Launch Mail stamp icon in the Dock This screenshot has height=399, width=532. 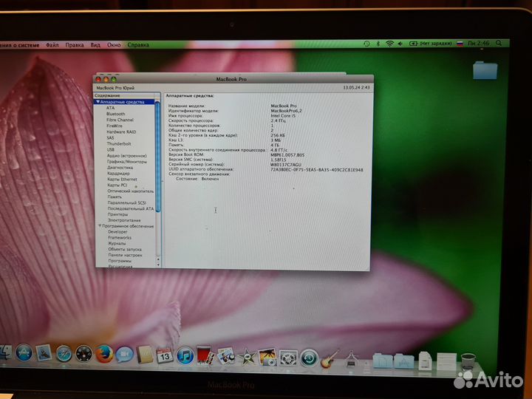44,353
